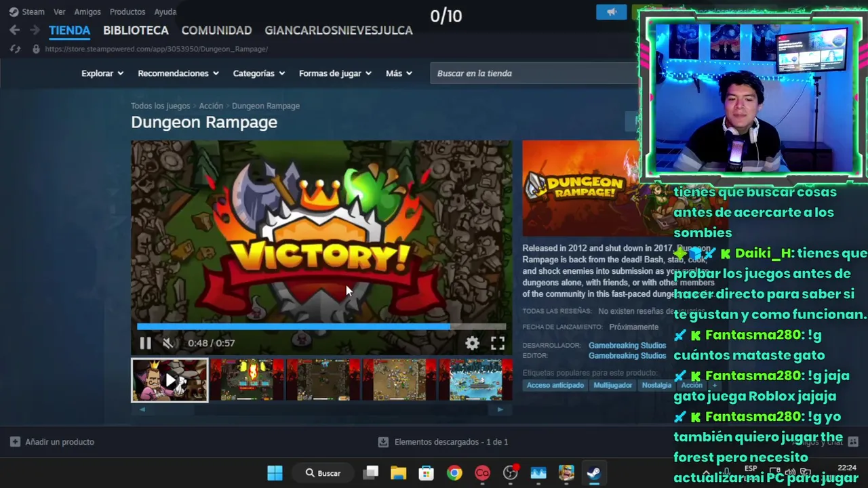
Task: Open the blue waveform app on the taskbar
Action: pos(538,473)
